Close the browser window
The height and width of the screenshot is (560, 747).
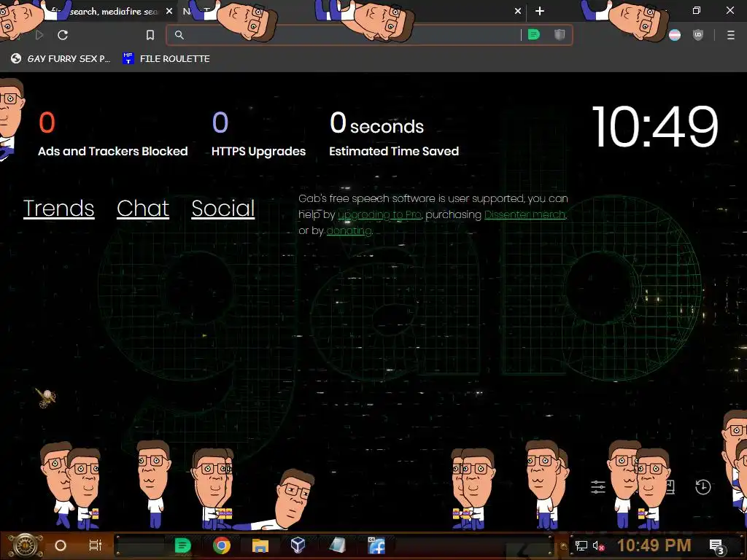729,10
